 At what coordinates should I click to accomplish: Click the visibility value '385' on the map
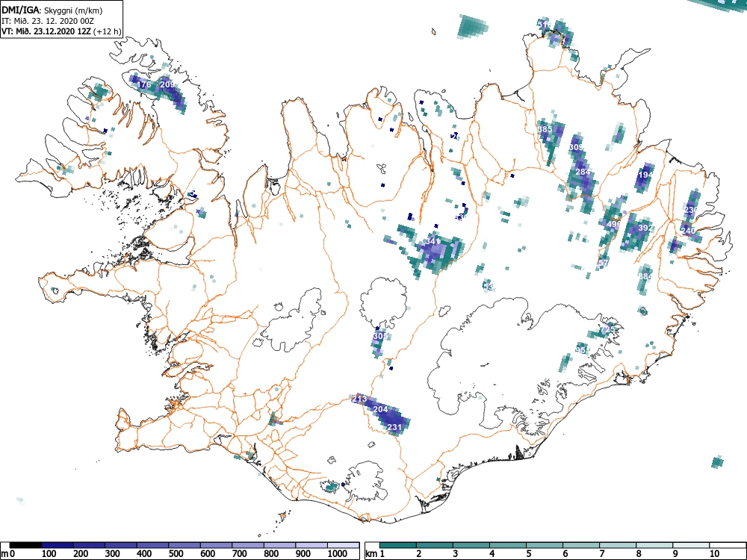pyautogui.click(x=545, y=129)
